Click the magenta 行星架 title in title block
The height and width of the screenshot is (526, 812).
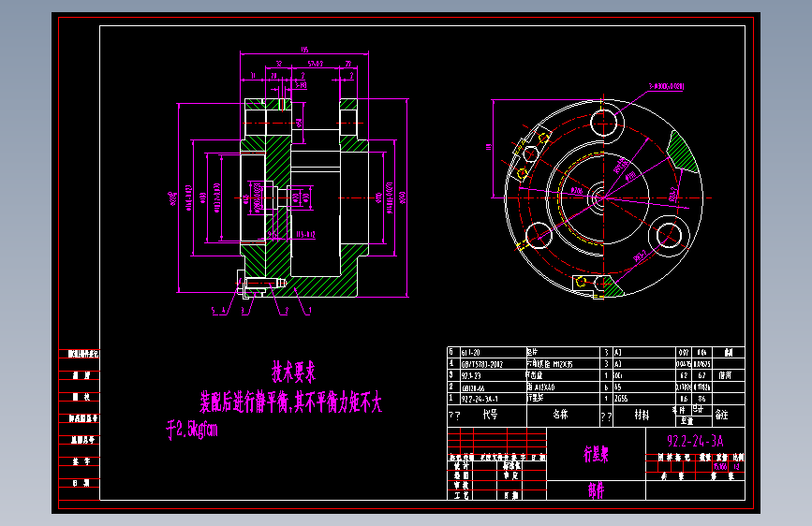point(596,454)
